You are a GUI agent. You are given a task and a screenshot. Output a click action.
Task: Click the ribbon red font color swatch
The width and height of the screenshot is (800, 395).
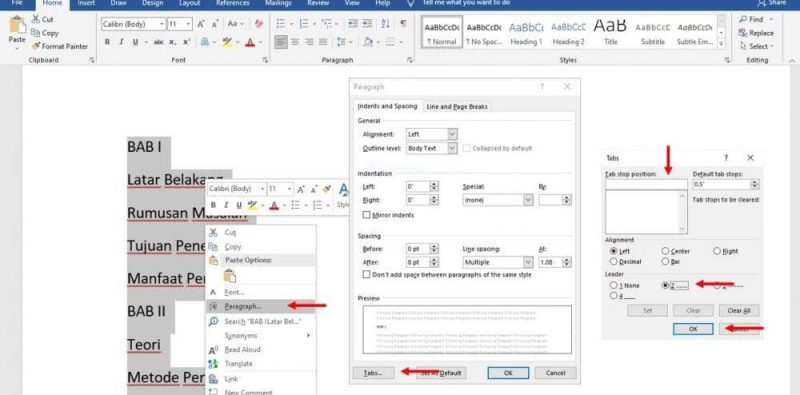[x=249, y=42]
